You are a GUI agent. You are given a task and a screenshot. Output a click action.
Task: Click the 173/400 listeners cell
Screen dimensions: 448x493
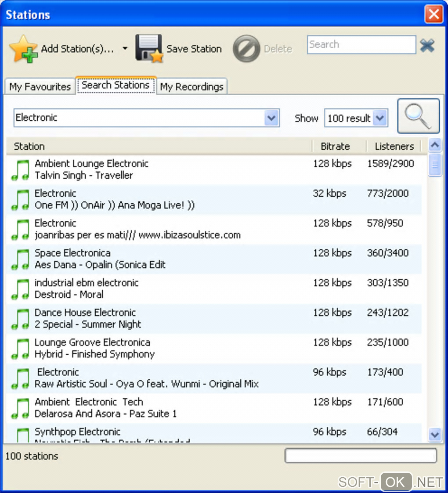pyautogui.click(x=385, y=372)
